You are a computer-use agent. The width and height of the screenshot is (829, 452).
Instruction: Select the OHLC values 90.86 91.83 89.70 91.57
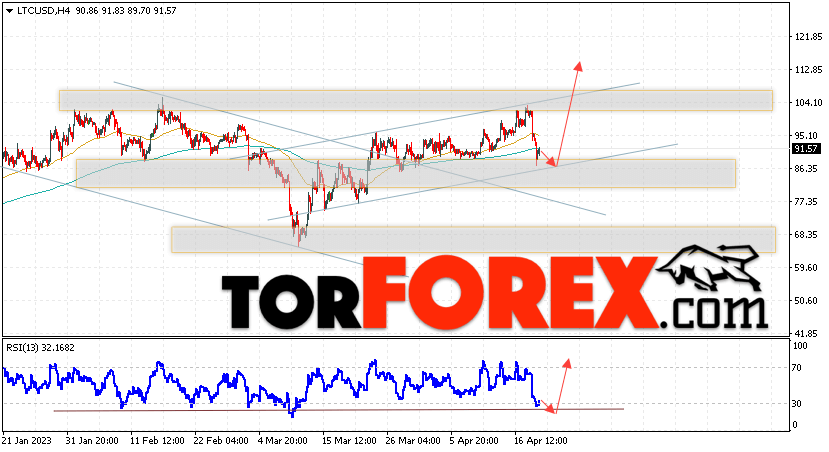click(x=126, y=11)
